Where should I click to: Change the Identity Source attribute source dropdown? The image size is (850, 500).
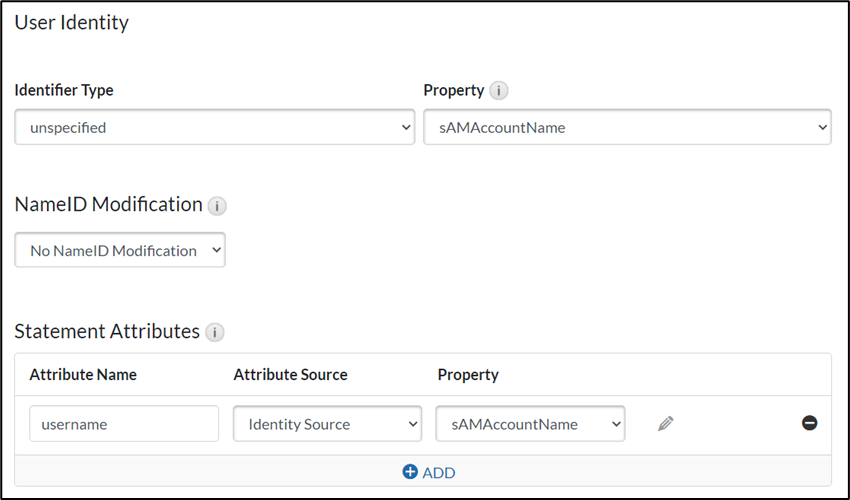tap(328, 424)
